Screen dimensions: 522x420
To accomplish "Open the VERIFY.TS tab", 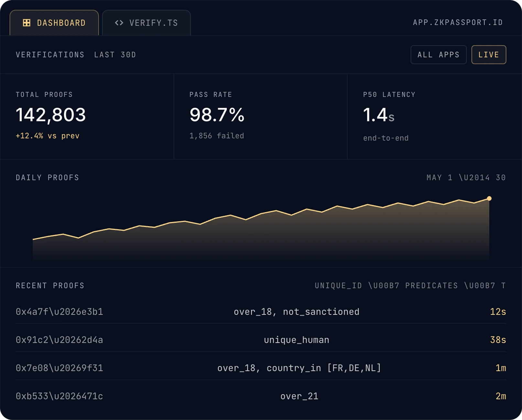I will 147,23.
